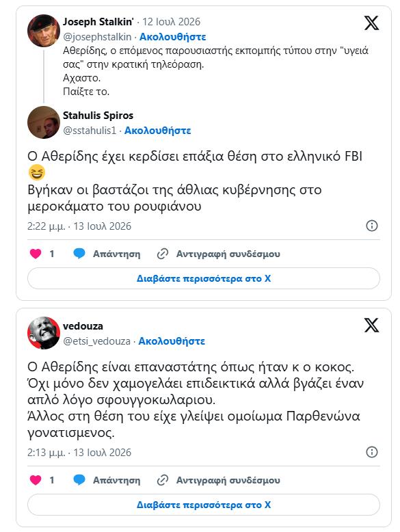Open the 2:22 μ.μ. 13 Ιουλ 2026 timestamp
The image size is (400, 532).
click(79, 226)
